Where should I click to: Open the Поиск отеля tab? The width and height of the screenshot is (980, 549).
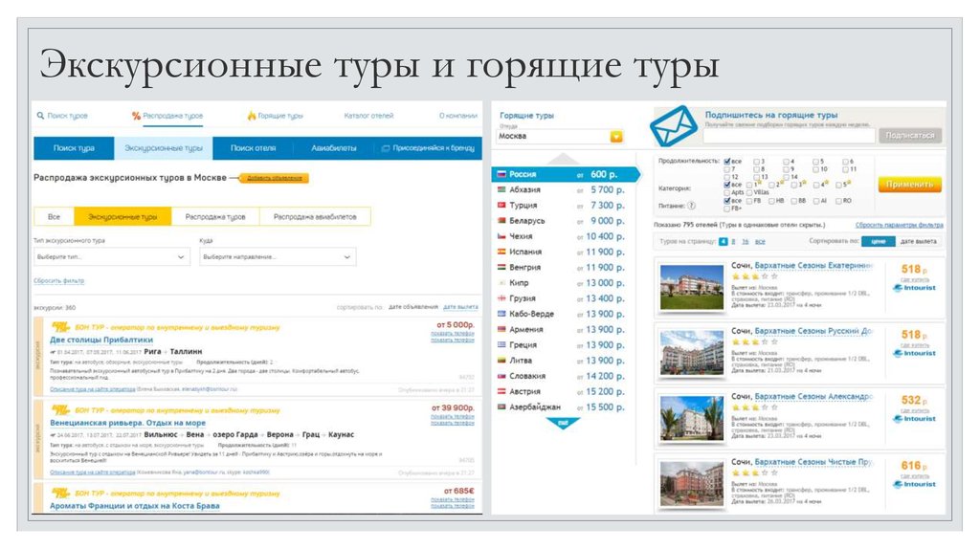click(x=253, y=148)
